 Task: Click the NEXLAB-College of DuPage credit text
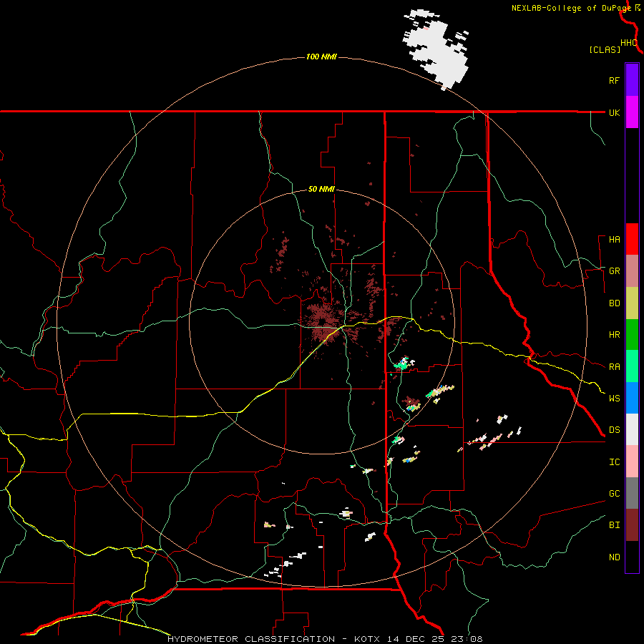click(571, 8)
